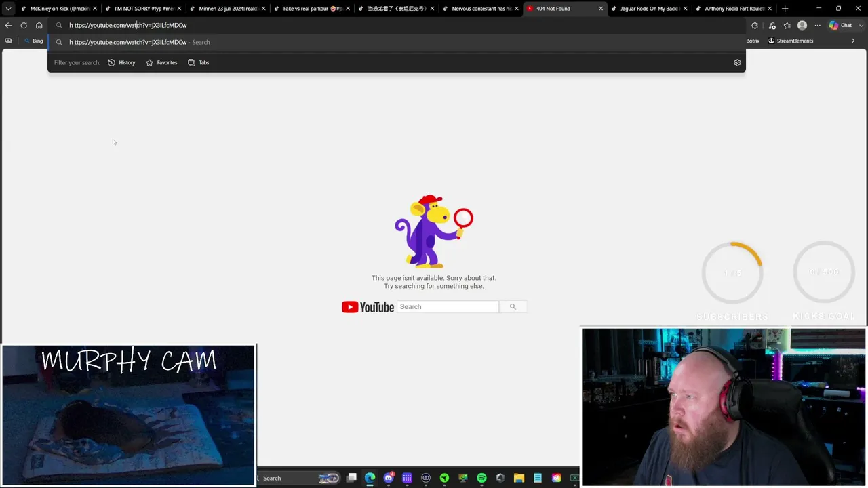Open File Explorer on the taskbar
Screen dimensions: 868x488
(x=519, y=478)
